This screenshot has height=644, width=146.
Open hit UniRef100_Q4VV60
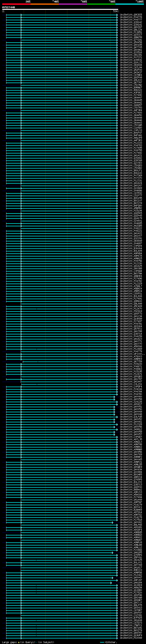click(x=131, y=397)
